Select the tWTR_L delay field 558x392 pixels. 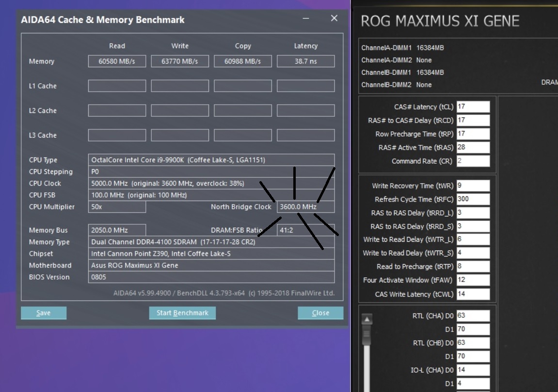473,239
